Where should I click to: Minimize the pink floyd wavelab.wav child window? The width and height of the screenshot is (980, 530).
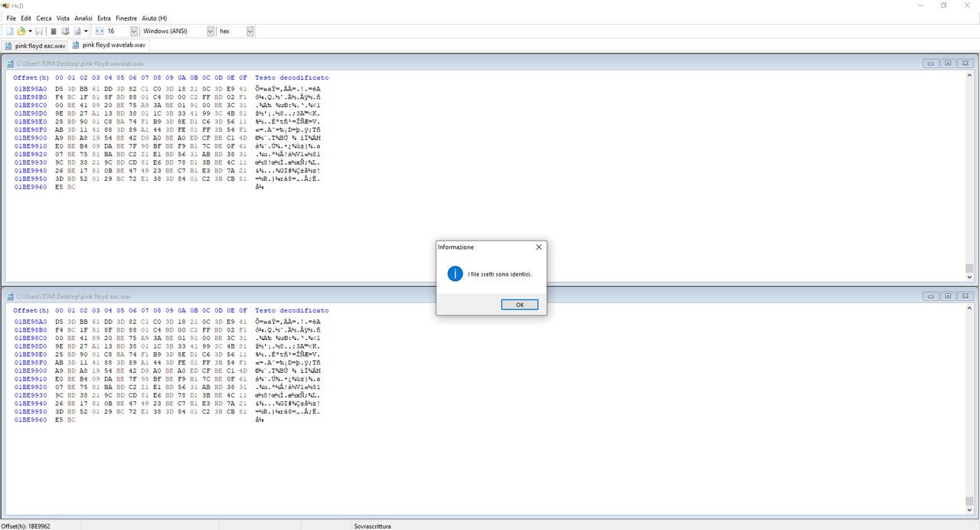932,64
